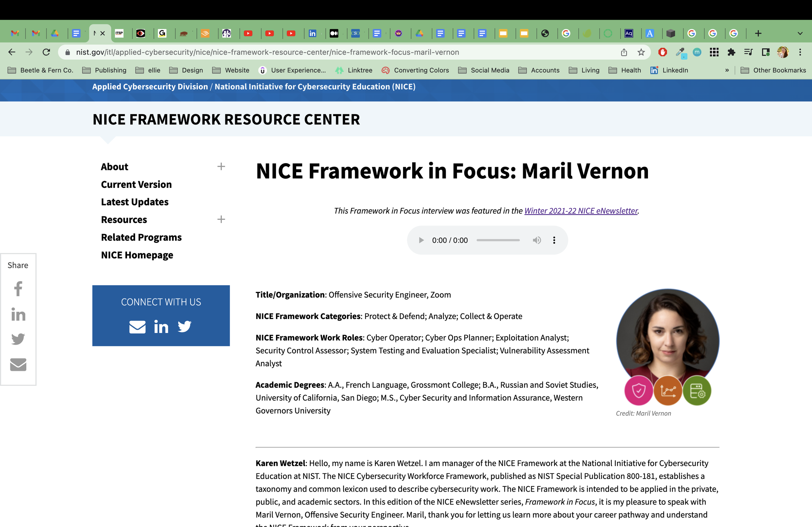Image resolution: width=812 pixels, height=527 pixels.
Task: Click the pink shield badge on the profile photo
Action: [x=639, y=391]
